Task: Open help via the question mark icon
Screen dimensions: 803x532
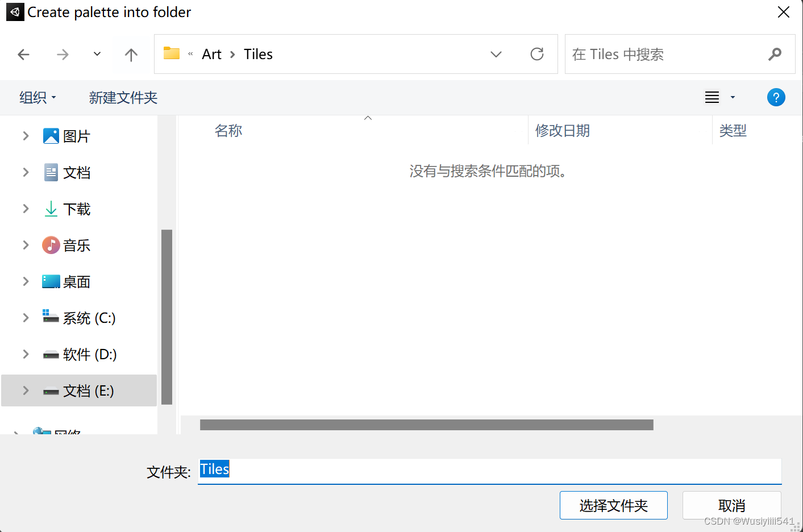Action: click(x=776, y=97)
